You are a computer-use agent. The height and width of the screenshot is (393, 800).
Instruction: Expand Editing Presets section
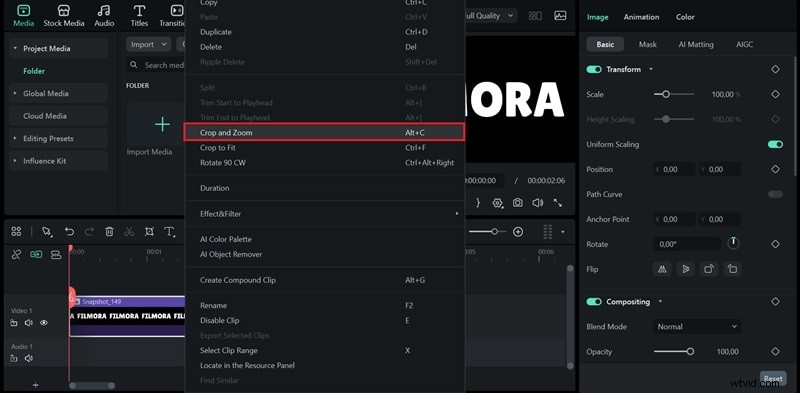[x=15, y=138]
